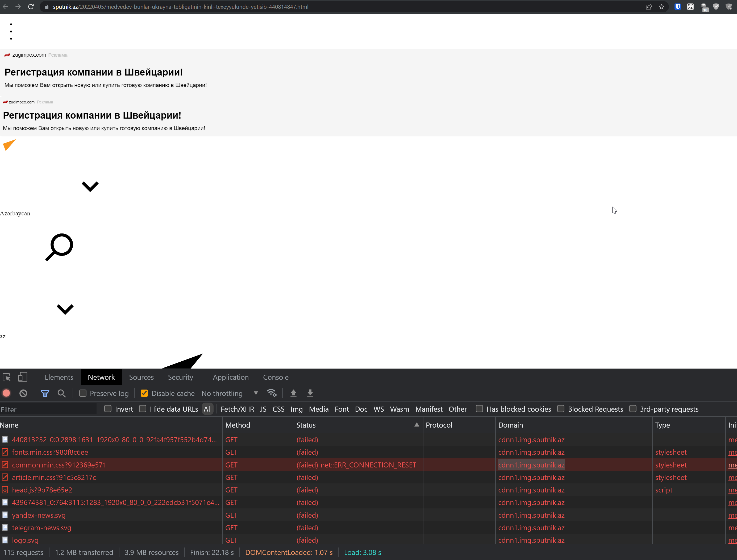Export HAR file with the download arrow
The height and width of the screenshot is (560, 737).
(310, 393)
